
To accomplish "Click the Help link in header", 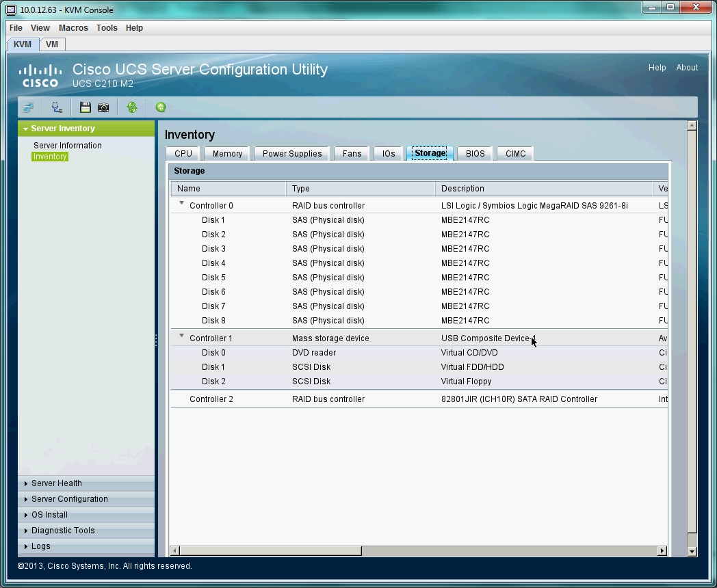I will 657,68.
